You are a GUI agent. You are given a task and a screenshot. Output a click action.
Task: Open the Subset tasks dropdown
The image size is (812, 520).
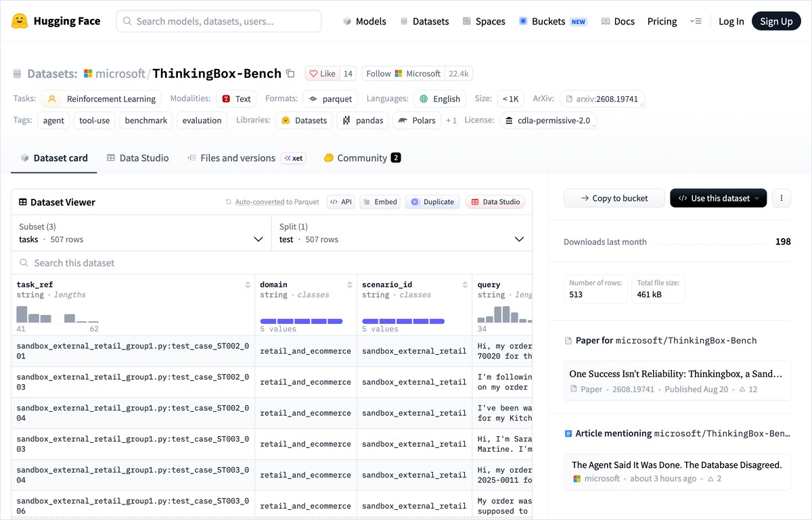pos(141,233)
